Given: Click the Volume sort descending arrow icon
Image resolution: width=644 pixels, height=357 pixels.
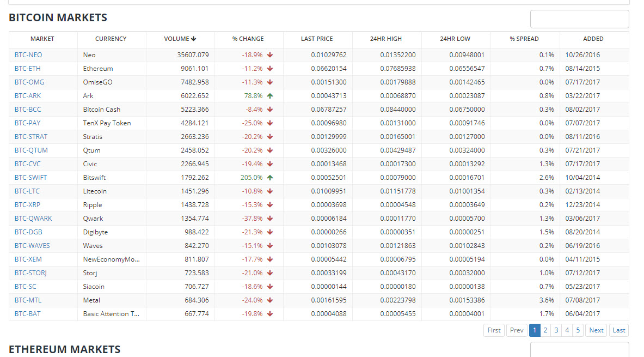Looking at the screenshot, I should pos(193,39).
